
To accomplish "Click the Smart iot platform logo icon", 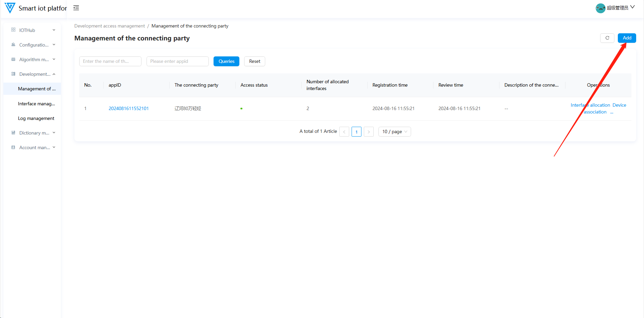I will (x=10, y=8).
